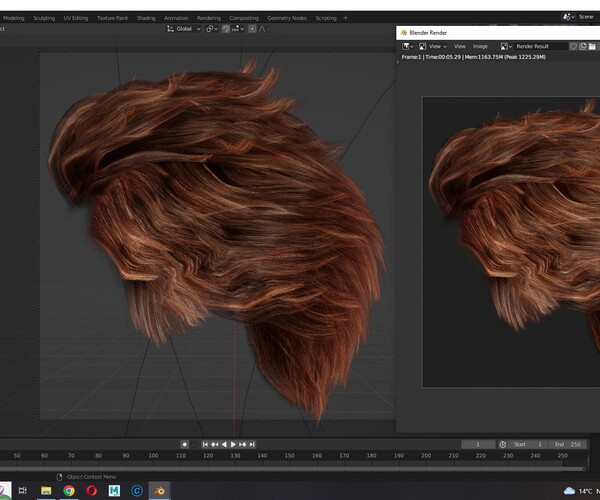Toggle auto keying record button

pyautogui.click(x=184, y=444)
